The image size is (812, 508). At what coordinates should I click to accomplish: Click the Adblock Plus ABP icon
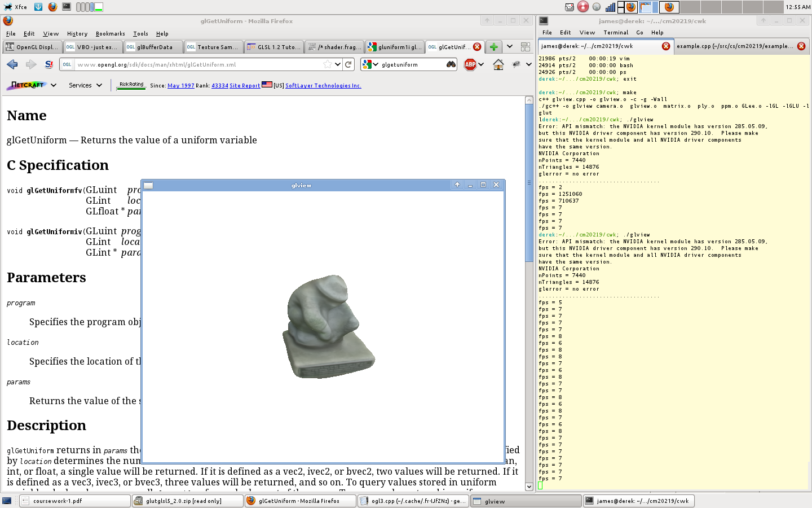470,64
